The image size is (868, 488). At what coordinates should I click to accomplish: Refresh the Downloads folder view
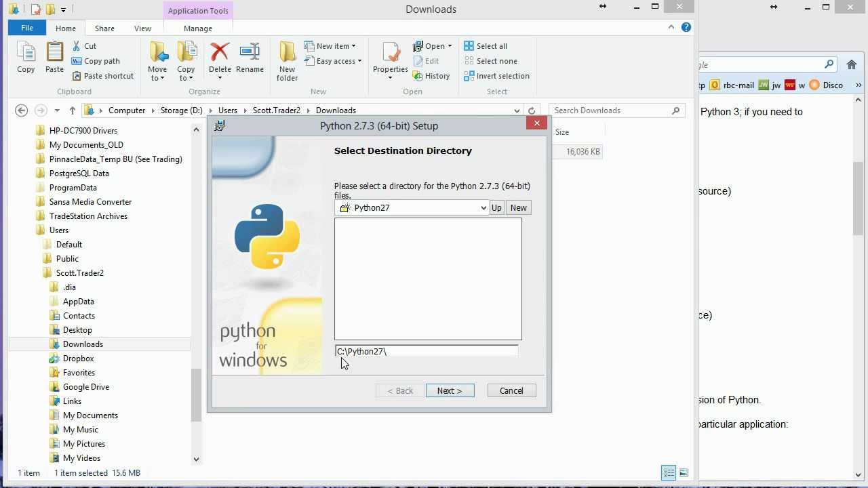click(x=532, y=110)
